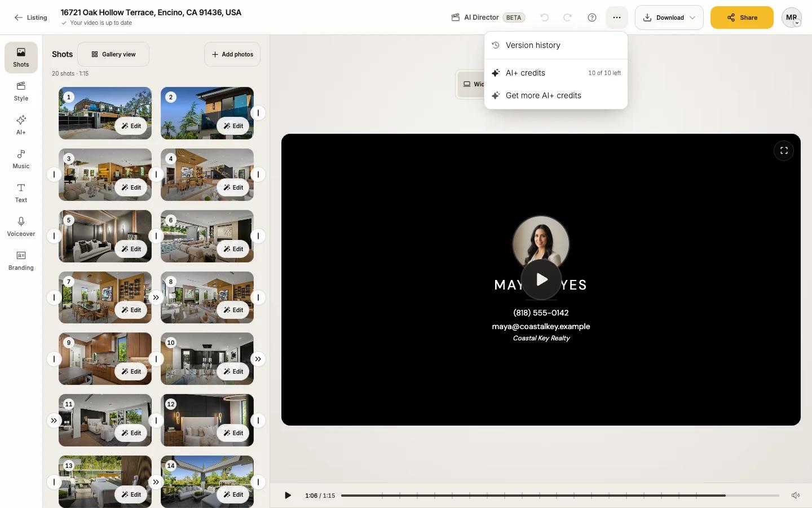Viewport: 812px width, 508px height.
Task: Mute the video with speaker icon
Action: click(x=795, y=495)
